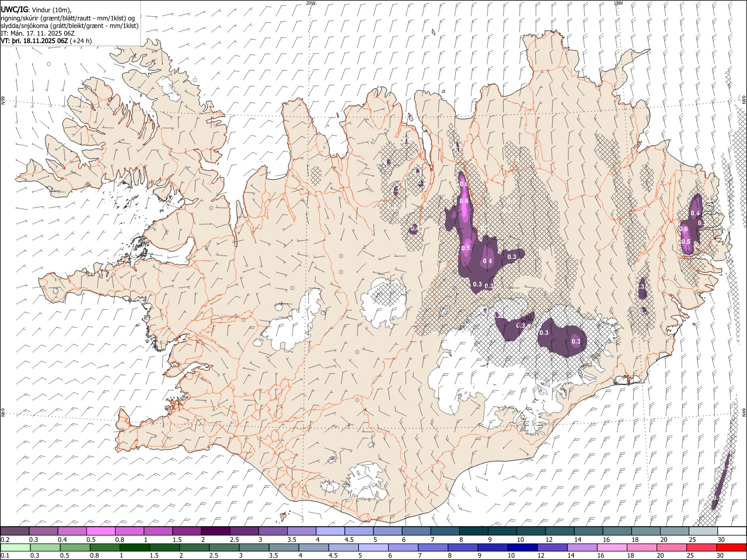Click the '0.1' label in bottom legend row
The image size is (747, 560).
5,556
